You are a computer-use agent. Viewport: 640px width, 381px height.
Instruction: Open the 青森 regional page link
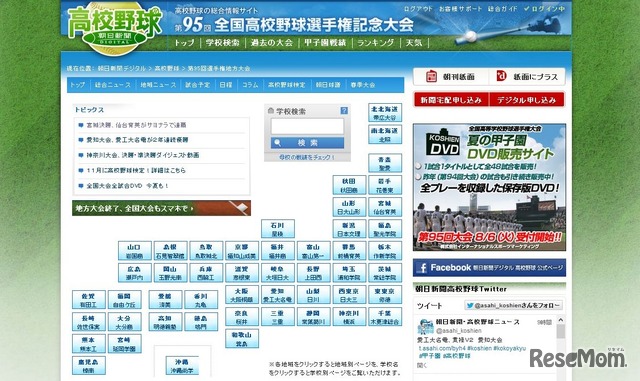[384, 159]
